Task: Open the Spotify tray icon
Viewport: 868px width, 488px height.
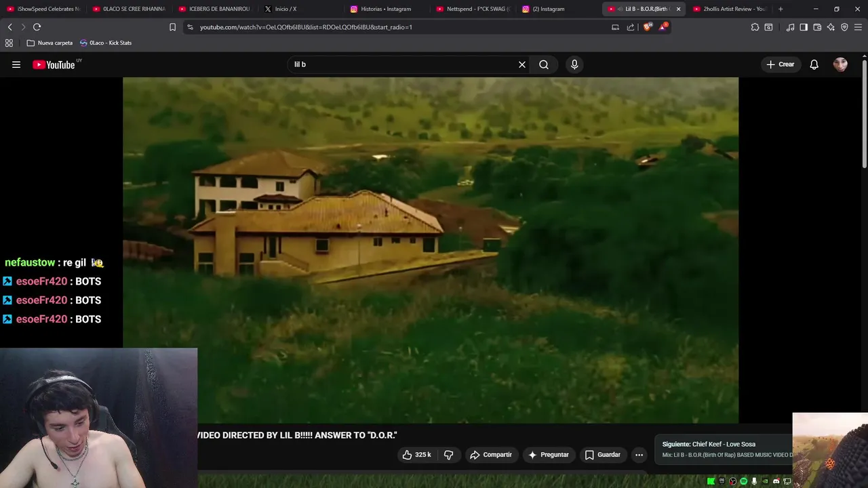Action: 743,481
